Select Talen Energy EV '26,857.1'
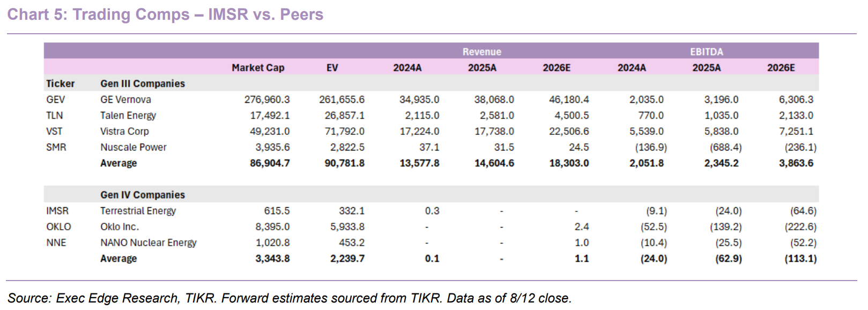 click(x=344, y=116)
